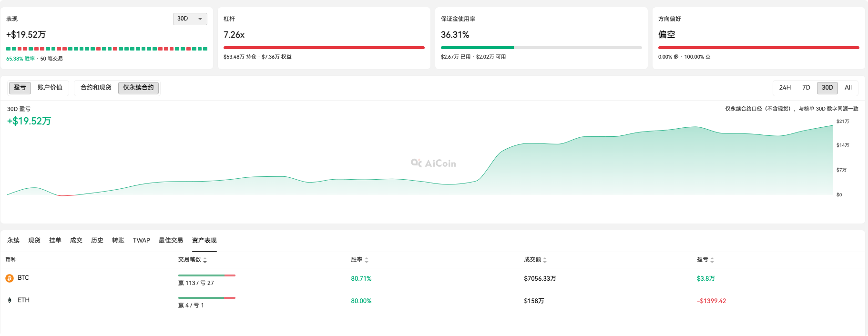Screen dimensions: 868x336
Task: Click ETH loss -$1399.42
Action: click(x=712, y=301)
